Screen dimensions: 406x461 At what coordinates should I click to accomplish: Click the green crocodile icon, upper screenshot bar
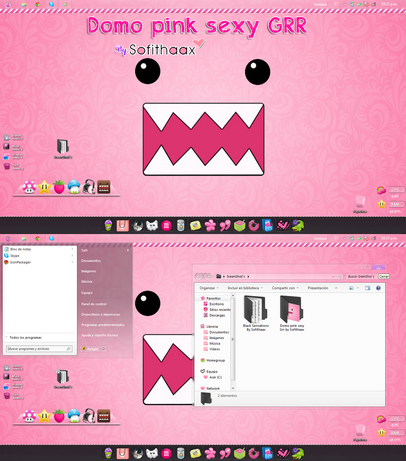click(x=298, y=226)
